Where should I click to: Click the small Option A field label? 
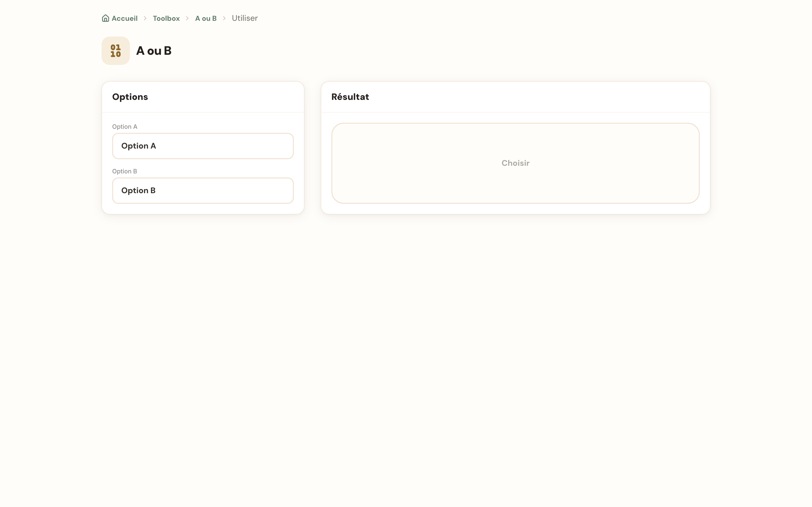pyautogui.click(x=125, y=126)
